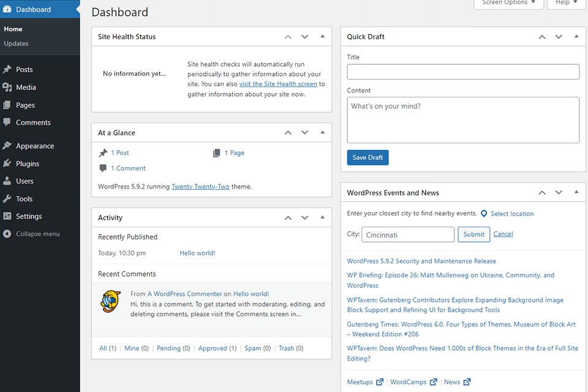
Task: Click the Pages icon in sidebar
Action: click(x=7, y=105)
